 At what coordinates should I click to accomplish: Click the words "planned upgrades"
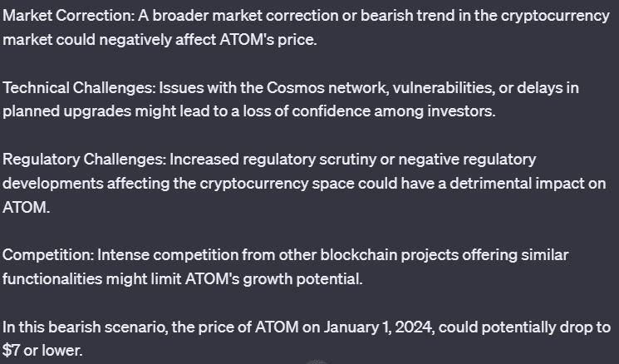click(x=66, y=111)
